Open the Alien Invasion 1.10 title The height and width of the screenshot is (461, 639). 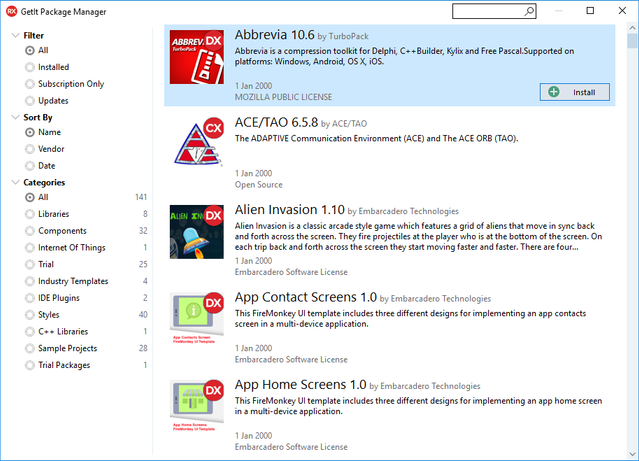(x=290, y=210)
